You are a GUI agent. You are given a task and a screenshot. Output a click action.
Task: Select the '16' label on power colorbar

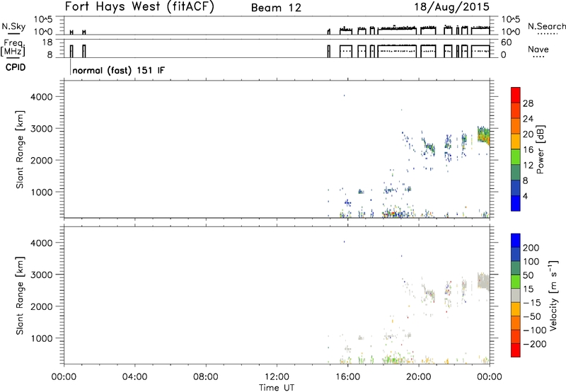click(528, 150)
